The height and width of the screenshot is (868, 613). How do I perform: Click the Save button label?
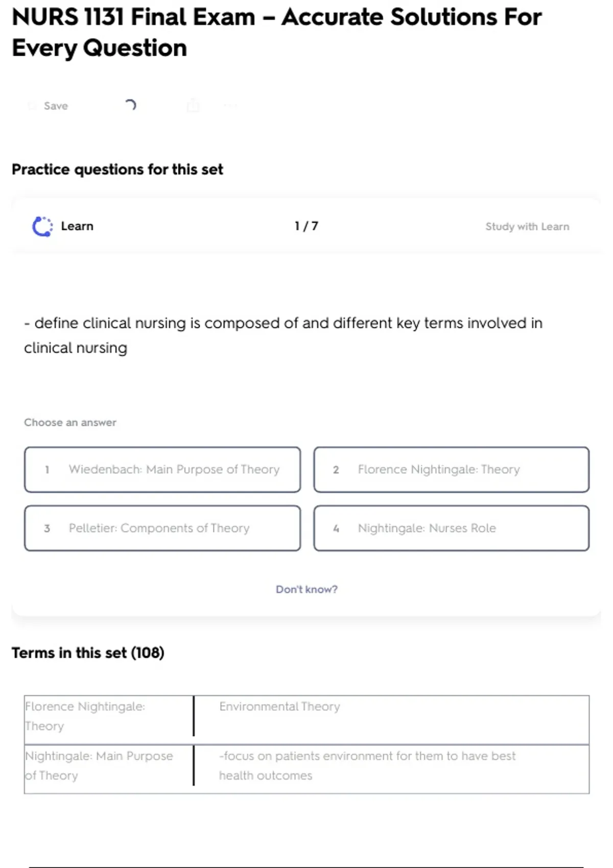coord(56,106)
